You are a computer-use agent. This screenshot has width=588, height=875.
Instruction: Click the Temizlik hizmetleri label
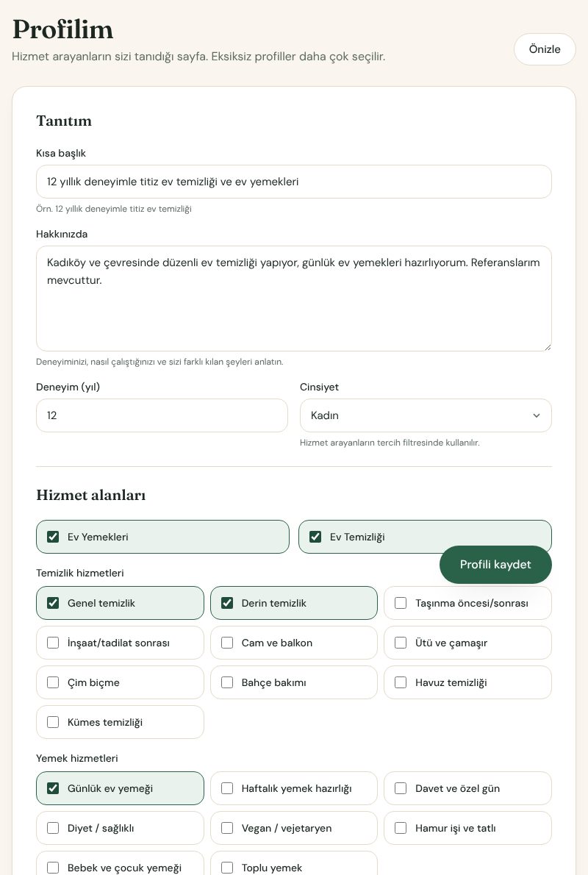[x=80, y=573]
